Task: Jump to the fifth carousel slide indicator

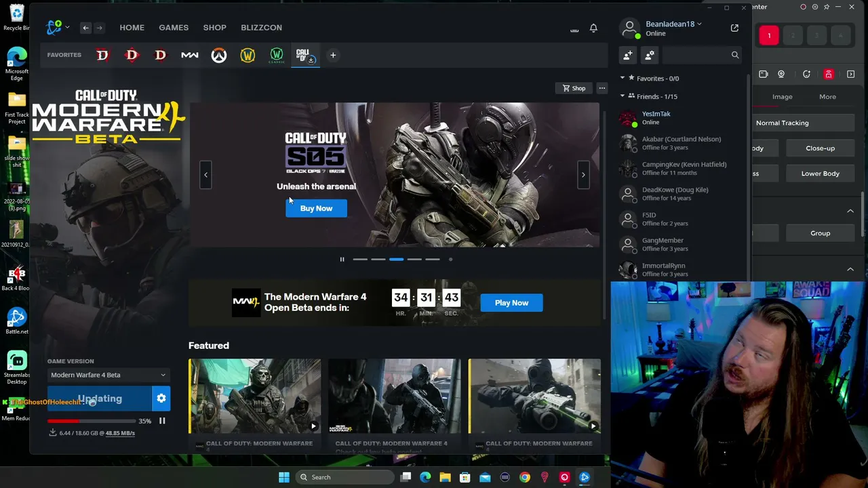Action: coord(432,259)
